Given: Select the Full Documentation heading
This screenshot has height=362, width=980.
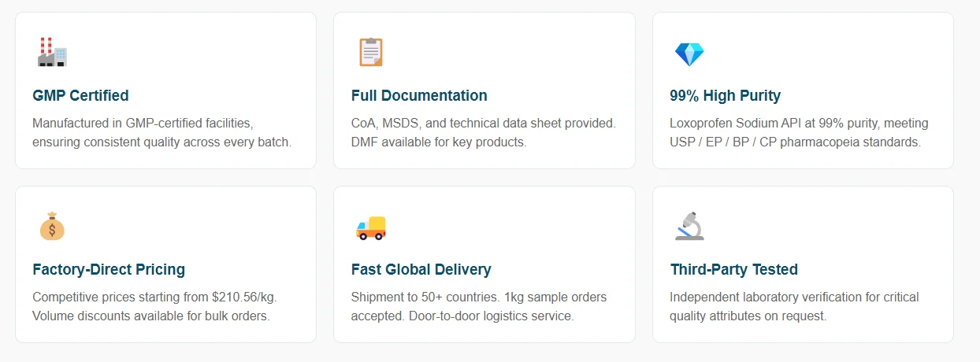Looking at the screenshot, I should click(x=419, y=95).
